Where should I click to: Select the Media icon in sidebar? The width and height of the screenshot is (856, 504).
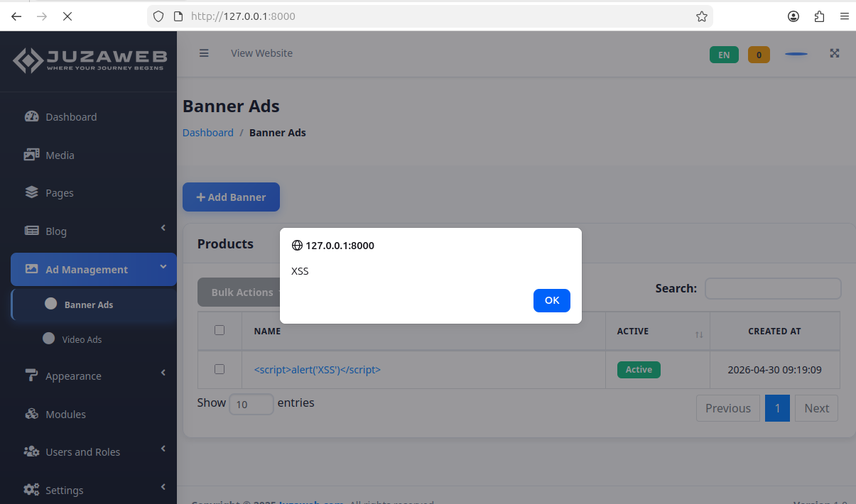click(31, 155)
